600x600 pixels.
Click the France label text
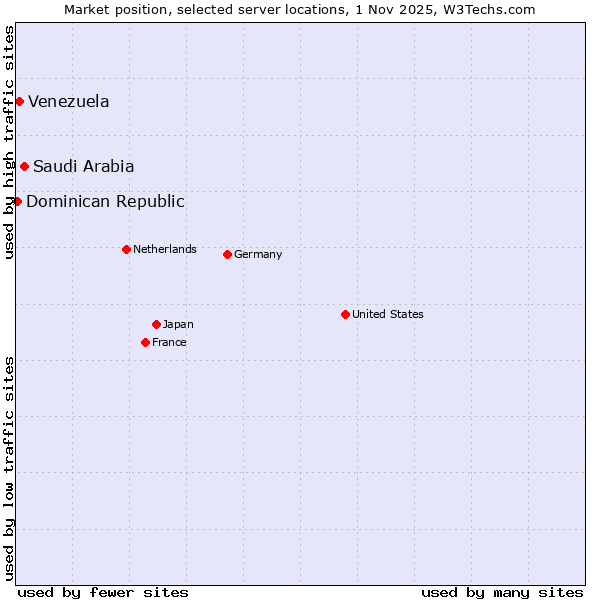tap(169, 342)
